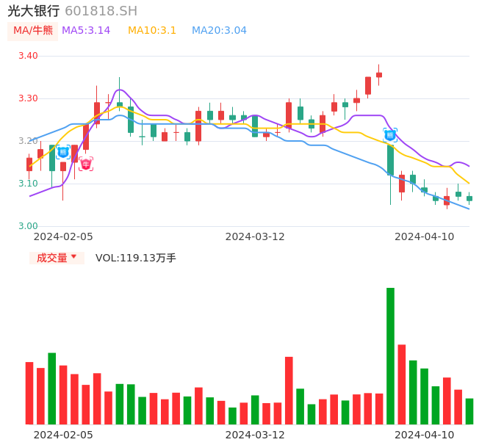
Task: Click the large green candle below the bear icon
Action: click(390, 159)
